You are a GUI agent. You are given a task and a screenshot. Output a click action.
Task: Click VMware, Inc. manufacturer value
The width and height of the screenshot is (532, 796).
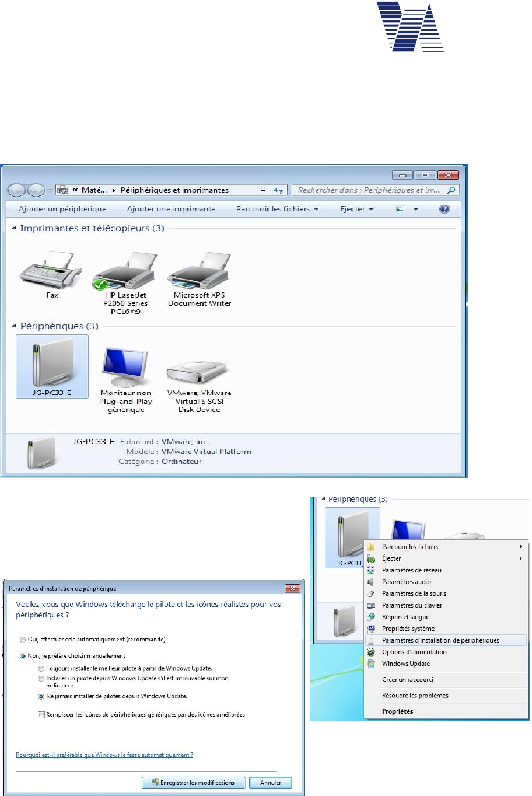click(x=185, y=442)
